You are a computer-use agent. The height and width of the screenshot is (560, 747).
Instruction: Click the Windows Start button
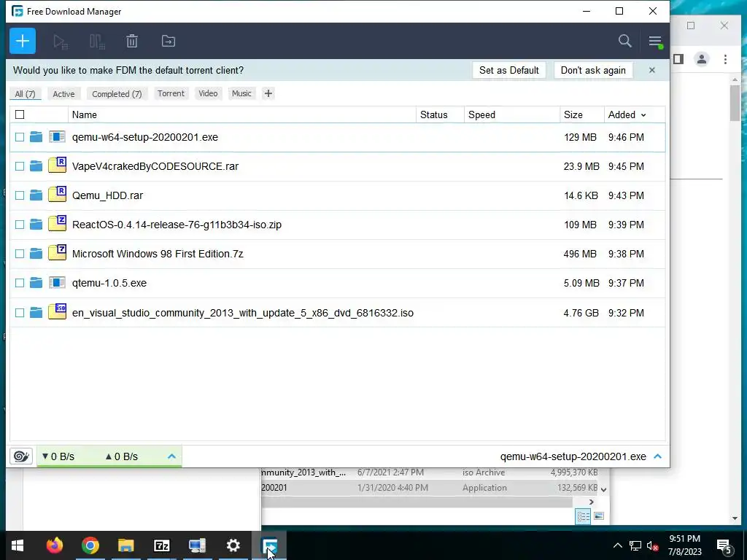pos(18,545)
